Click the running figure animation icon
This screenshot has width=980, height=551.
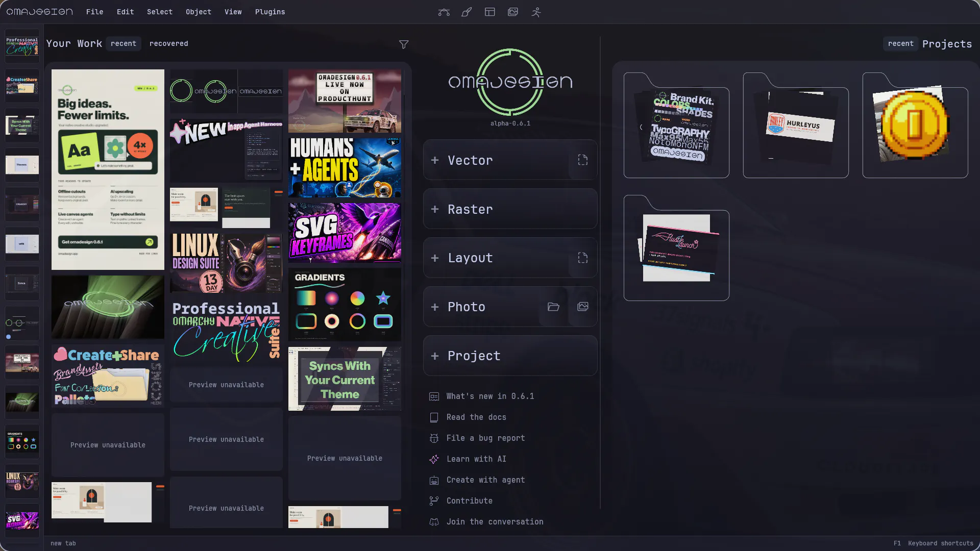click(x=536, y=12)
